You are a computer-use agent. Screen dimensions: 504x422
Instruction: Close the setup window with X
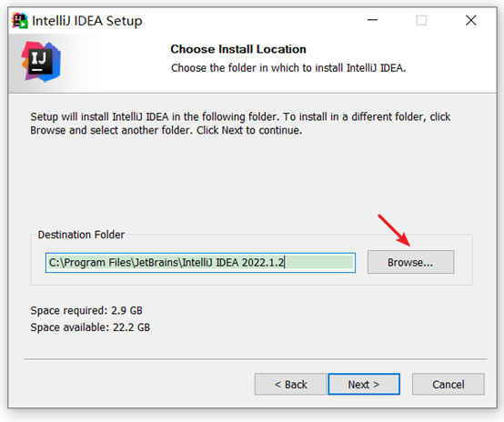(x=471, y=20)
